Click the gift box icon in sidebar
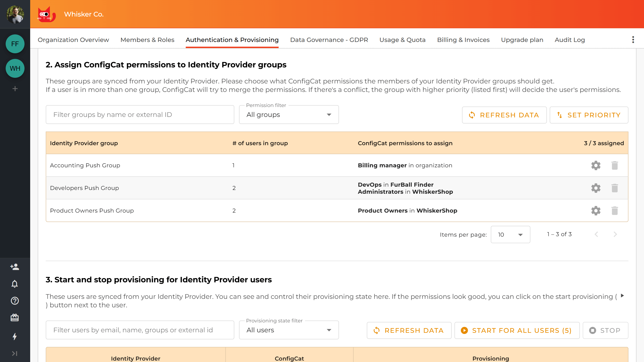Viewport: 644px width, 362px height. [15, 318]
